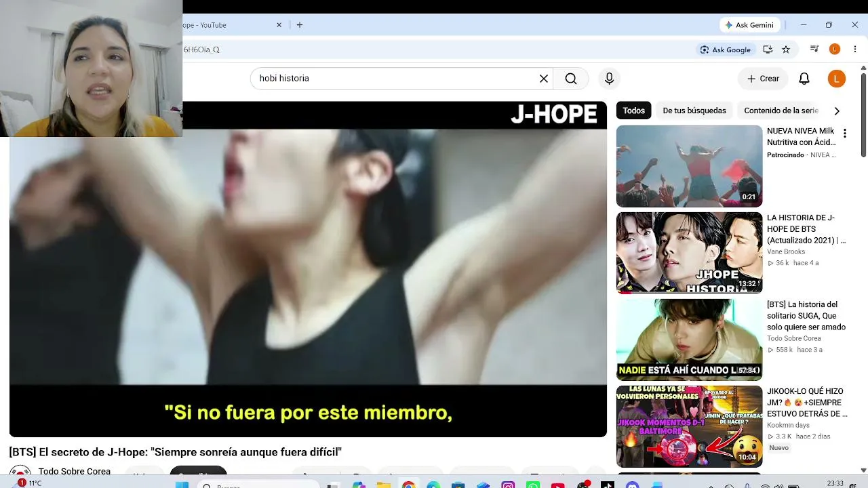Open the JIKOOK MOMENTOS video thumbnail
The height and width of the screenshot is (488, 868).
(x=689, y=426)
